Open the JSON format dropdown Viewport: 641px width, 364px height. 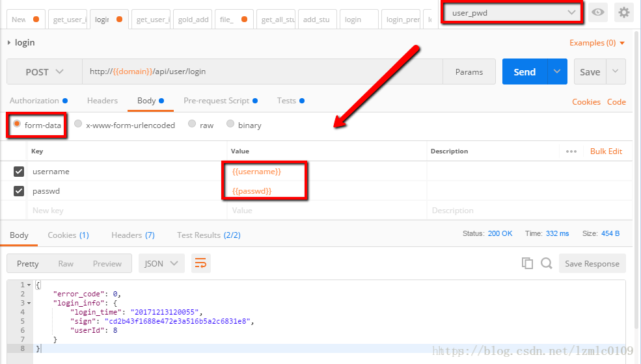point(161,263)
